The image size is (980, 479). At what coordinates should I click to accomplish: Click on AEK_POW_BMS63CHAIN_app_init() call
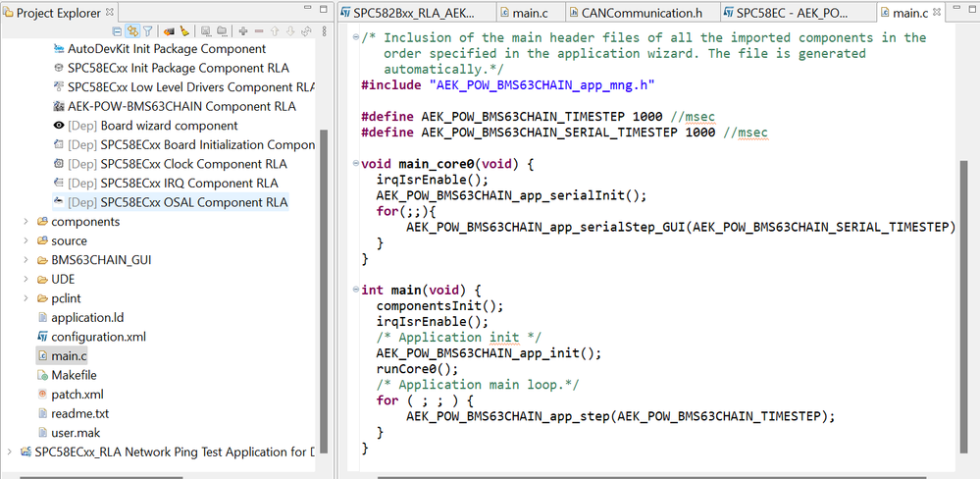(489, 353)
